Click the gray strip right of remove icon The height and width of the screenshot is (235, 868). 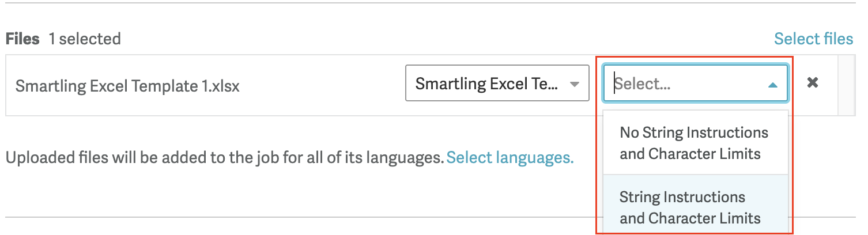846,85
